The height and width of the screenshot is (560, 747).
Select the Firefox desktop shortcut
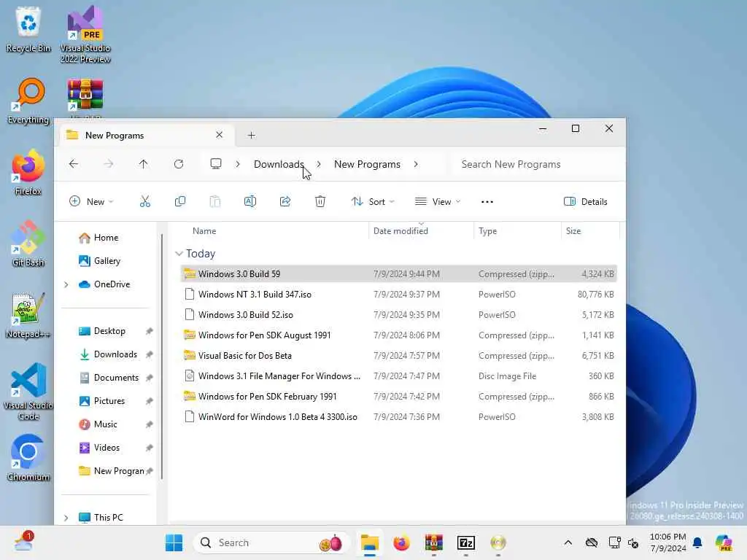point(28,173)
